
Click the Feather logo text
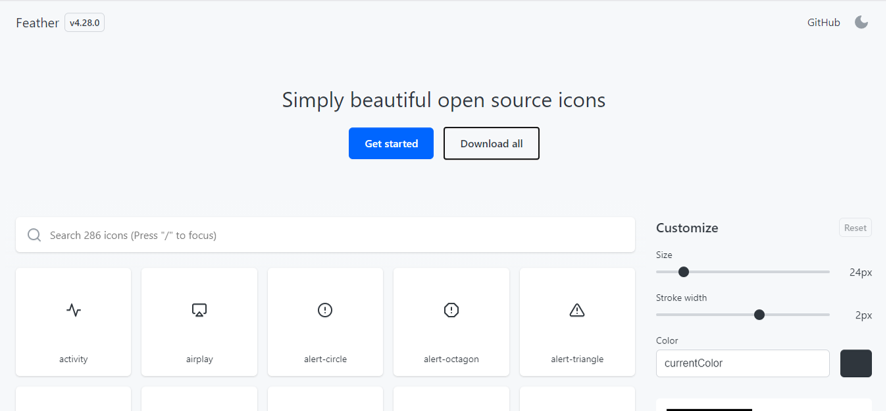pos(37,23)
